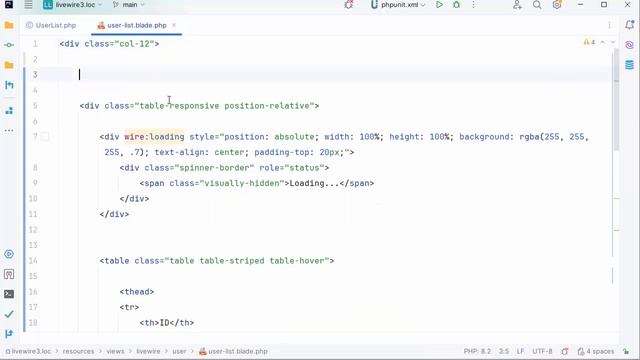The height and width of the screenshot is (360, 640).
Task: Jump to lower warning stripe marker
Action: 617,230
